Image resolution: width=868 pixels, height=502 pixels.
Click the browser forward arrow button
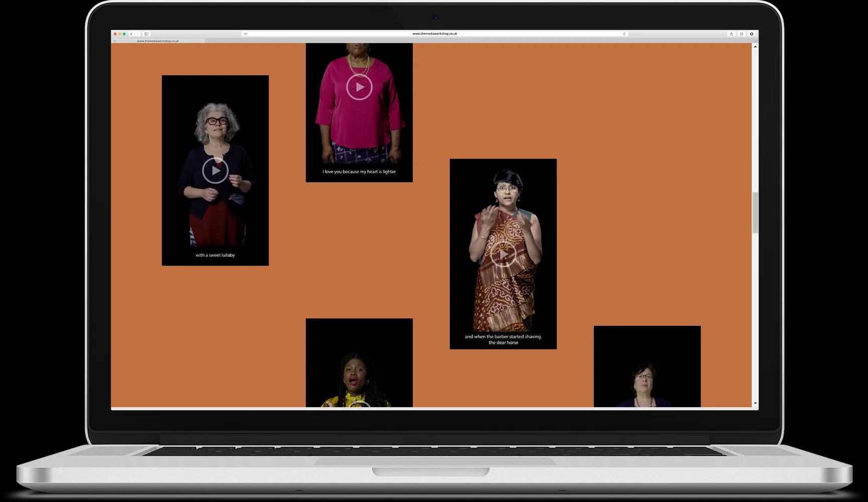pos(138,34)
